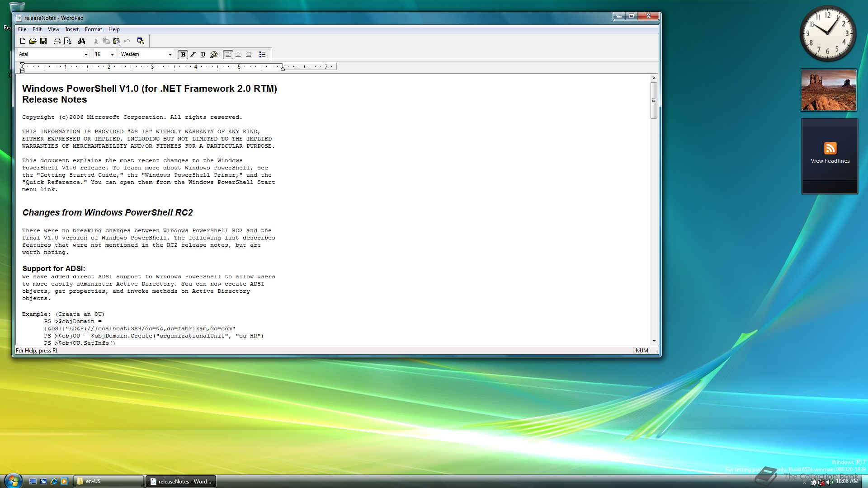Open the Windows Start orb
Image resolution: width=868 pixels, height=488 pixels.
pyautogui.click(x=13, y=481)
